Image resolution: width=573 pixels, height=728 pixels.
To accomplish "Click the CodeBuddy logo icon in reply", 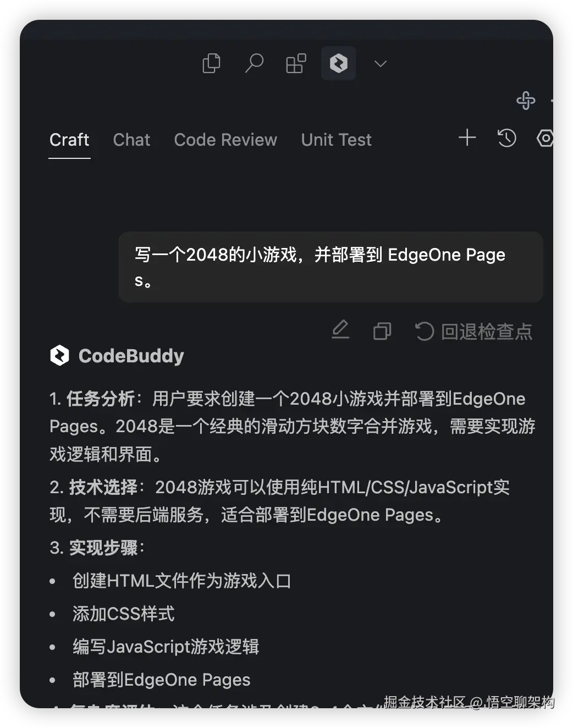I will point(59,356).
